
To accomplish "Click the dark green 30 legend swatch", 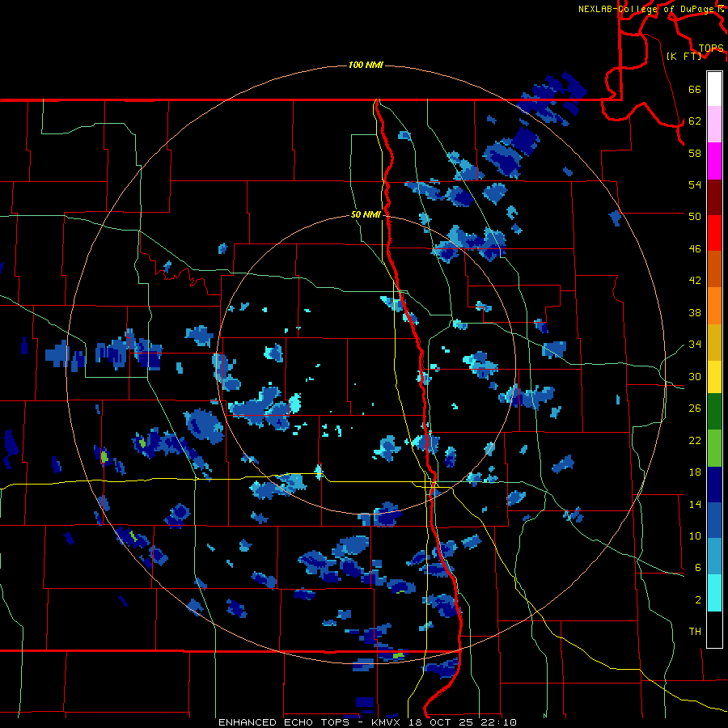I will coord(714,412).
